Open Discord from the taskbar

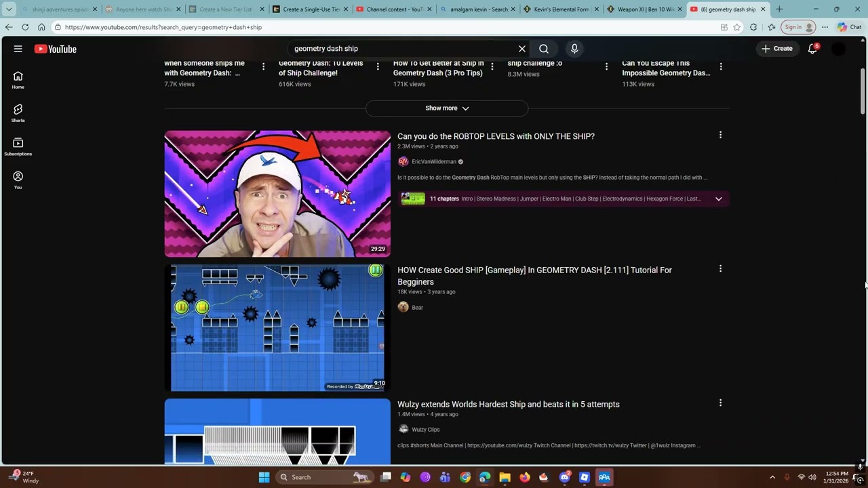point(565,477)
